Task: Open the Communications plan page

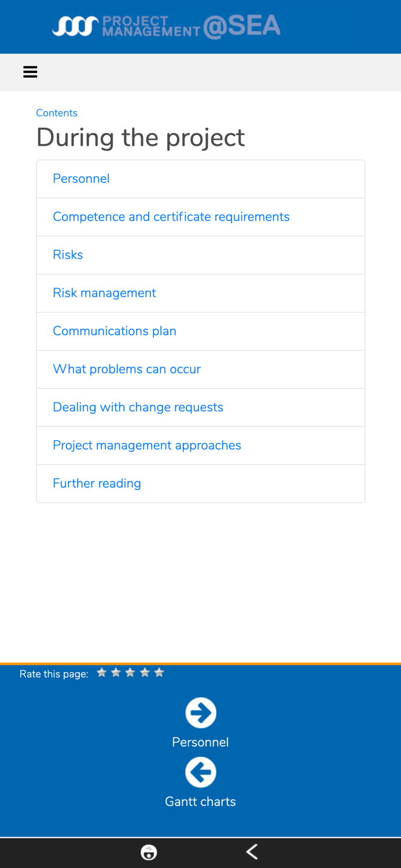Action: pyautogui.click(x=115, y=331)
